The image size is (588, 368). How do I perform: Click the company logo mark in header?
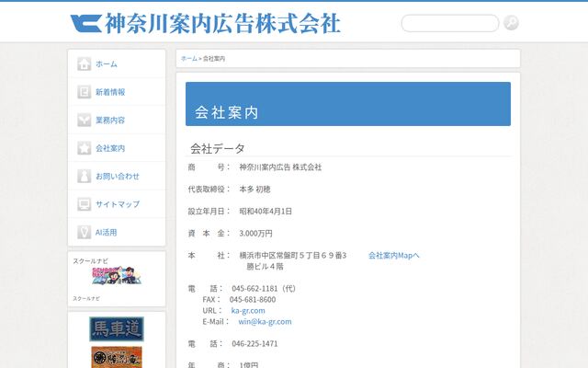pyautogui.click(x=85, y=24)
